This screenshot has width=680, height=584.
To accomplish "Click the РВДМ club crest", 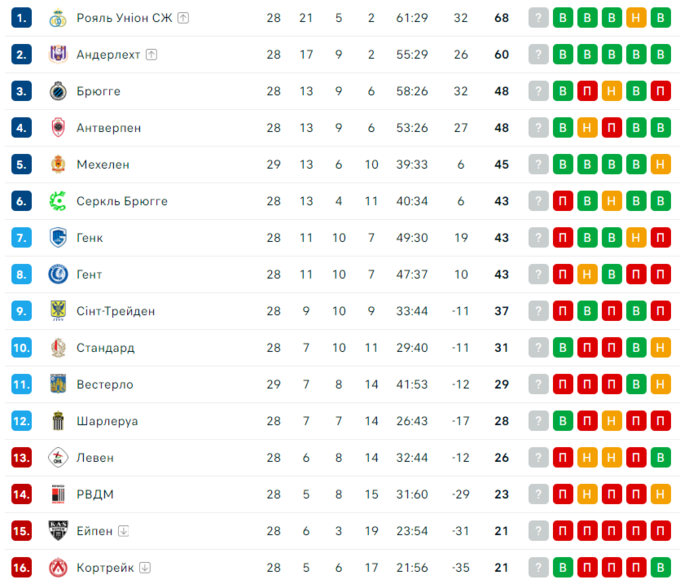I will click(58, 494).
